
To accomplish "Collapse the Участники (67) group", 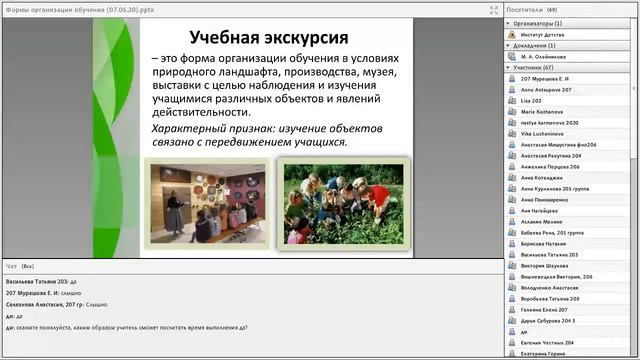I will [508, 68].
